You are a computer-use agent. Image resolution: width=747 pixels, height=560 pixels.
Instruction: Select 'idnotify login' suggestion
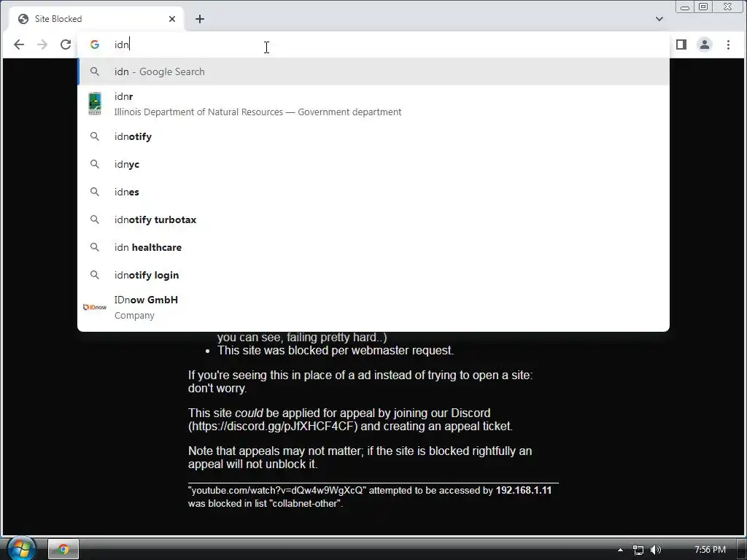point(373,275)
